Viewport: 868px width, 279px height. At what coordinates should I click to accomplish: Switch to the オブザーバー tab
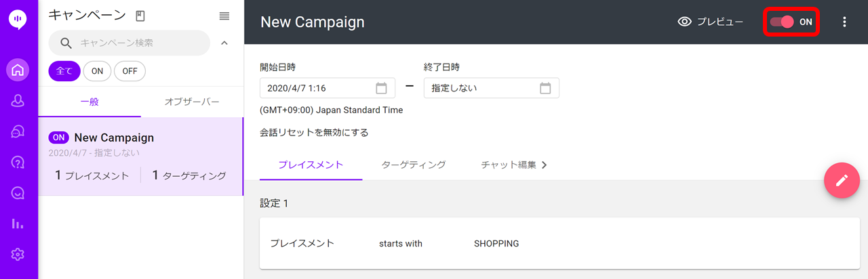pyautogui.click(x=192, y=102)
